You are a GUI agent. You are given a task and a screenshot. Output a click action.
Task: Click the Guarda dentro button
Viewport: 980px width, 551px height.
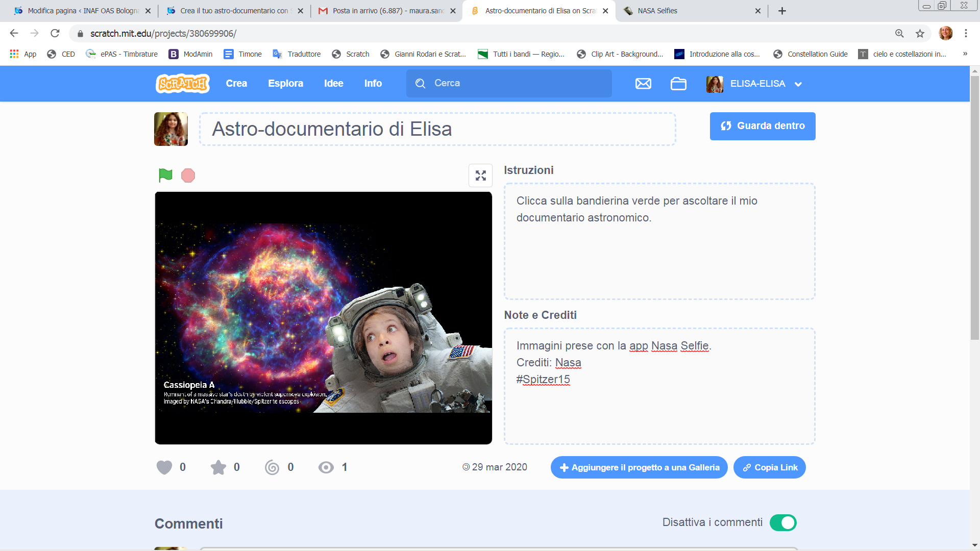763,126
